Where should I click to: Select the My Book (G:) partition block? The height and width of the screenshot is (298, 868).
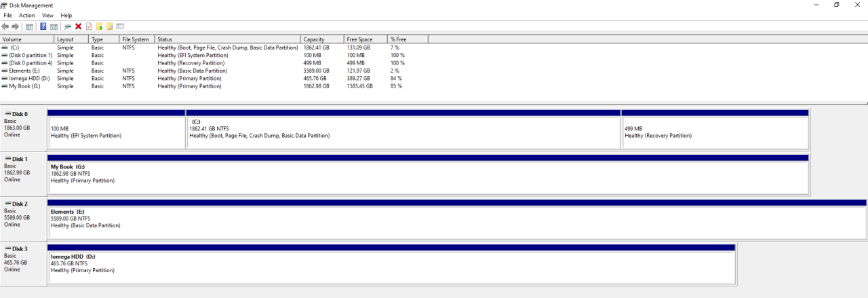coord(427,178)
